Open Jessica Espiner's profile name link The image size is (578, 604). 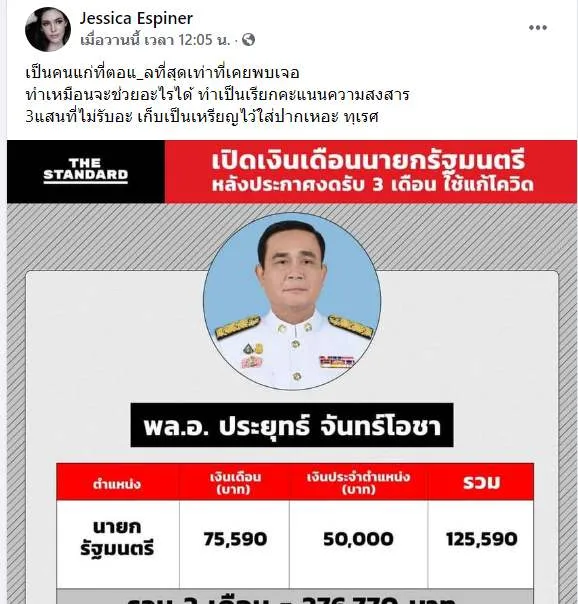(x=136, y=18)
